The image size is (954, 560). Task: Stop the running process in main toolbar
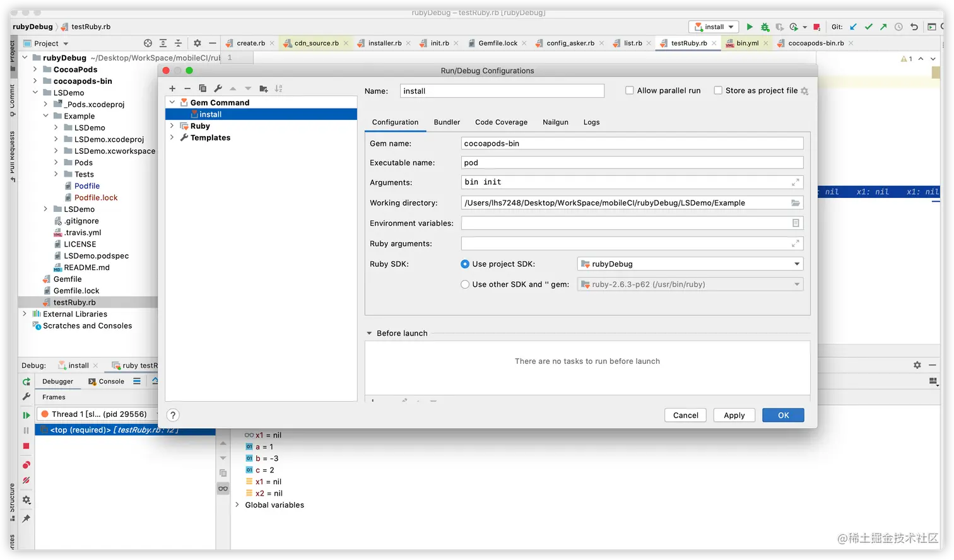(x=817, y=27)
